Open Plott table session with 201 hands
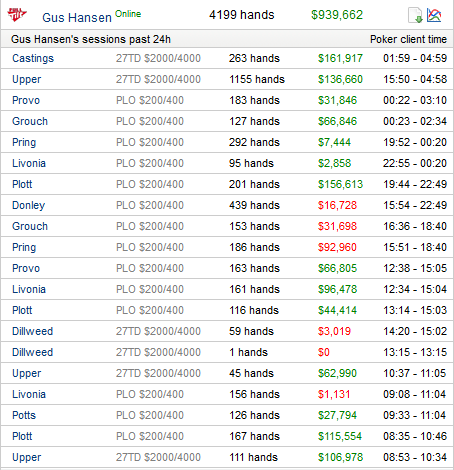454x470 pixels. tap(22, 184)
